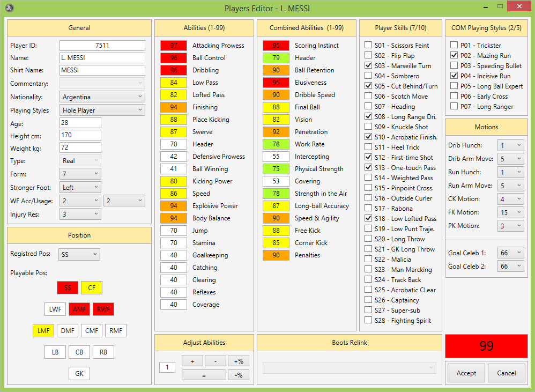The height and width of the screenshot is (392, 535).
Task: Open the Nationality dropdown
Action: (x=102, y=97)
